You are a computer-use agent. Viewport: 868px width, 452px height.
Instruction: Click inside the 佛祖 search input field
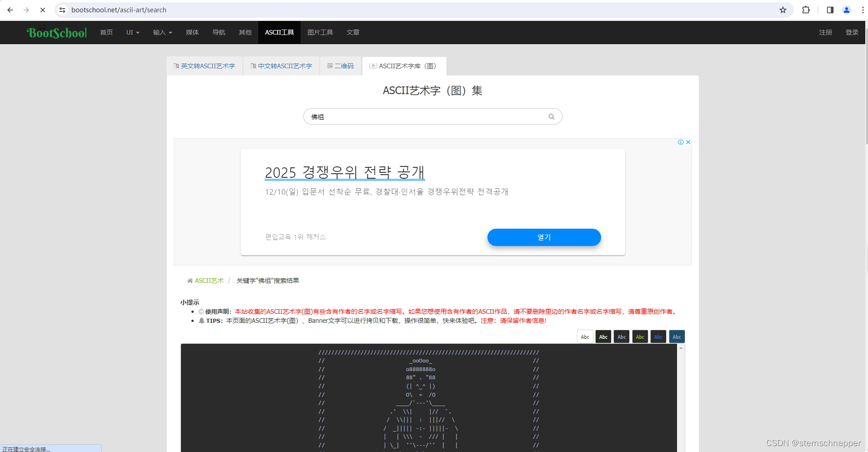pos(409,116)
